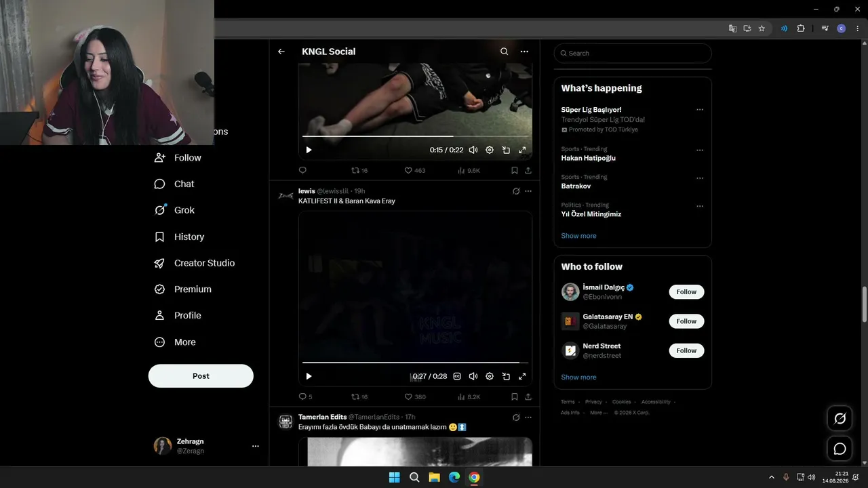This screenshot has width=868, height=488.
Task: Reply to lewis's post with 5 replies
Action: click(x=305, y=396)
